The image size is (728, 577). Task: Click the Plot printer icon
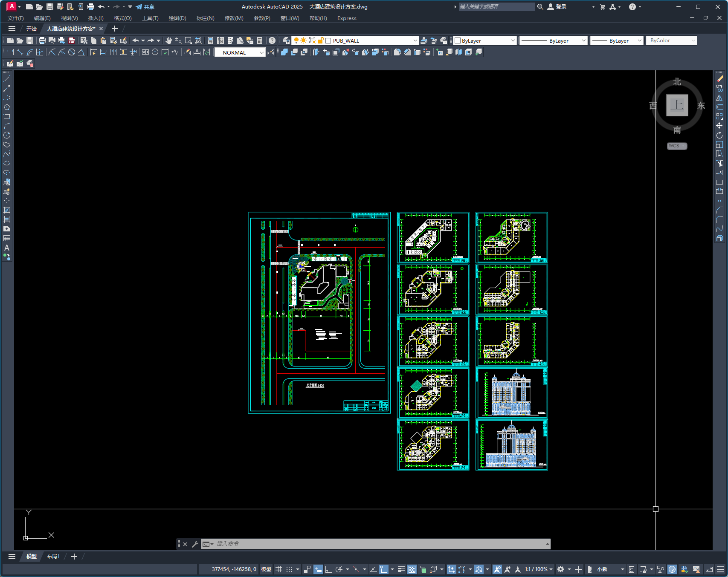click(x=42, y=40)
